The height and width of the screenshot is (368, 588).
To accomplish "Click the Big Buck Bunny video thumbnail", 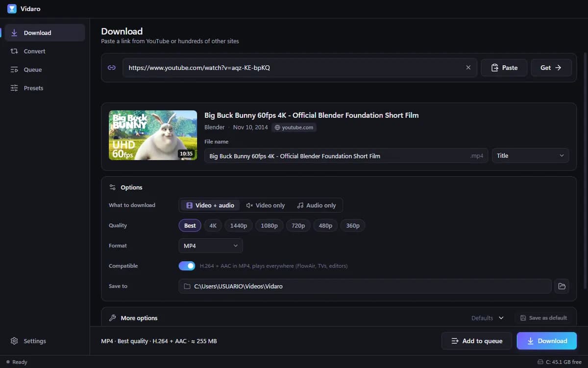I will [x=153, y=135].
